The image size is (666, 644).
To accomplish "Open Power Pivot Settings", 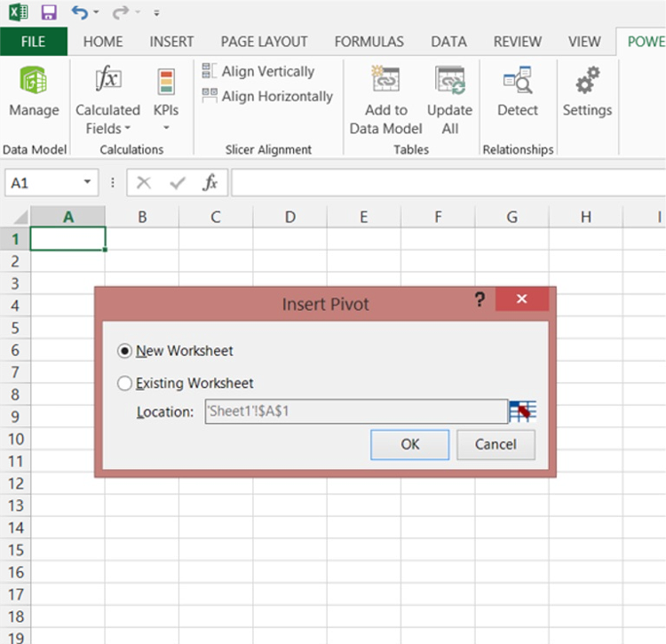I will coord(588,91).
